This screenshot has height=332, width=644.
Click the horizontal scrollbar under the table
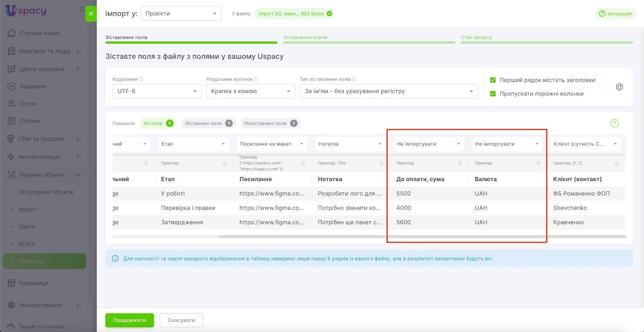[x=422, y=237]
